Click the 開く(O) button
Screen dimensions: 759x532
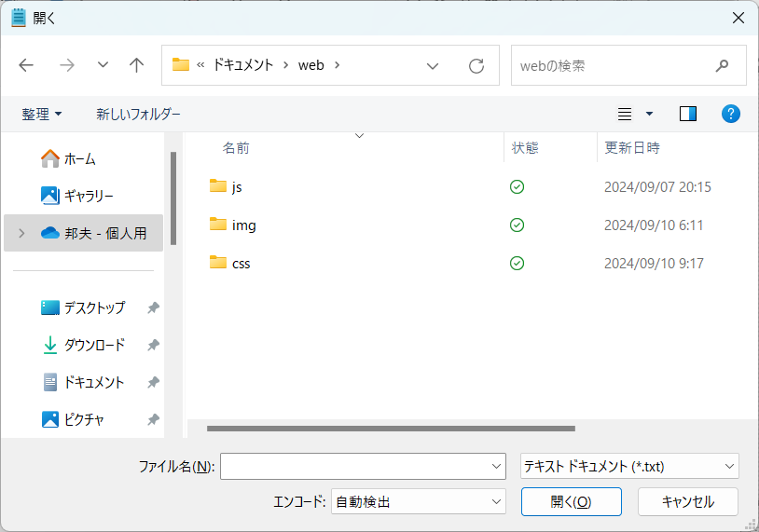[x=572, y=501]
